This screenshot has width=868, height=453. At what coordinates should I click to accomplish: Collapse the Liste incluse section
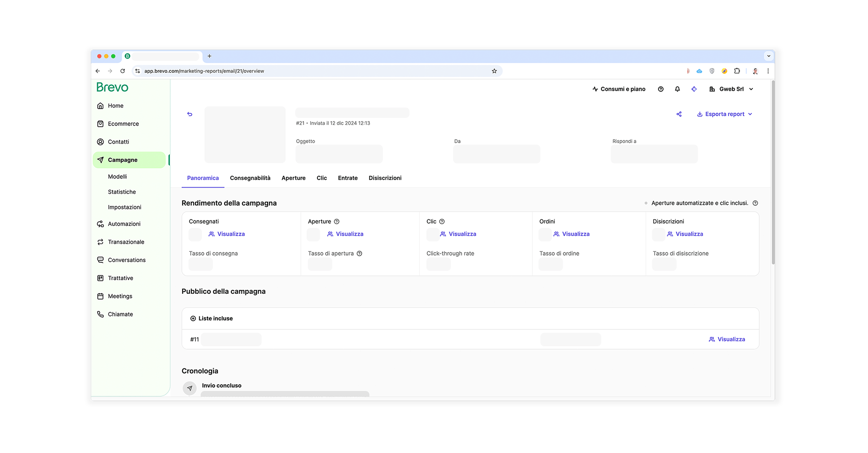[x=193, y=319]
